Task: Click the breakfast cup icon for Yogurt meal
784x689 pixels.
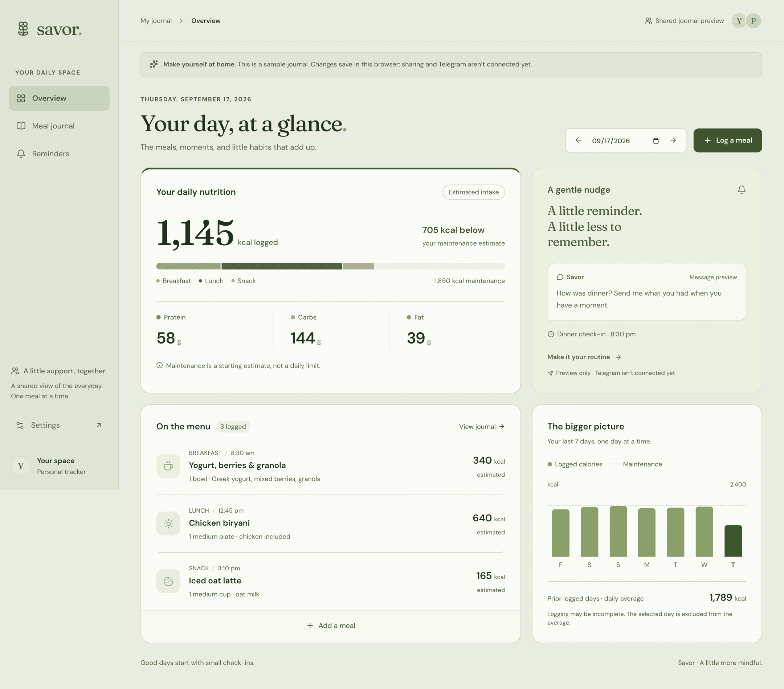Action: click(x=168, y=466)
